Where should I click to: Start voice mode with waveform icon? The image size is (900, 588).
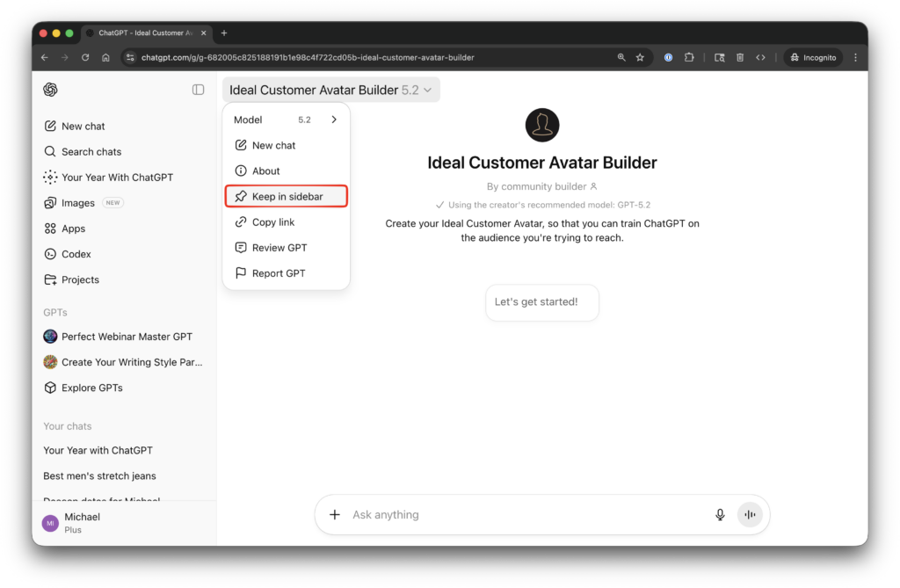pyautogui.click(x=750, y=515)
